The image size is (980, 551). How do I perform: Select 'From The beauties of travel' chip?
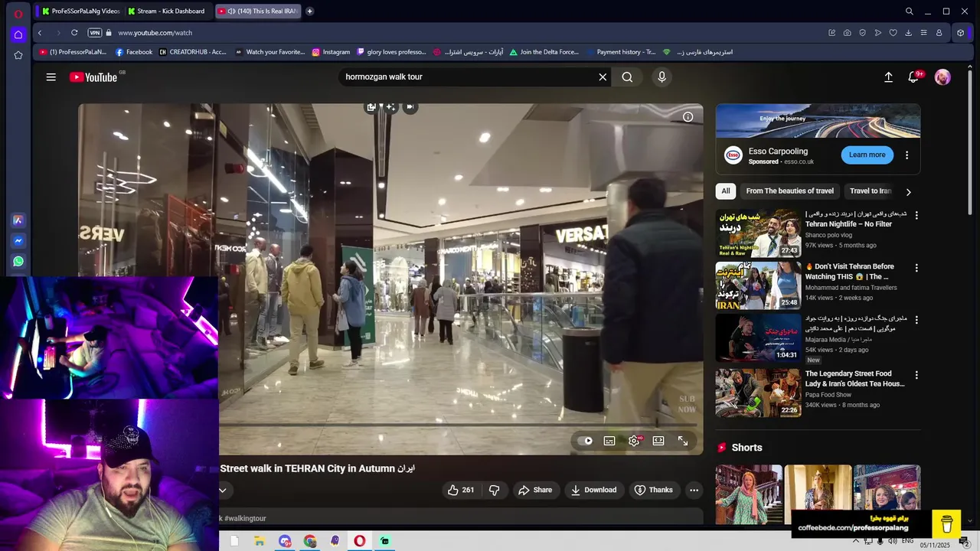pyautogui.click(x=789, y=191)
